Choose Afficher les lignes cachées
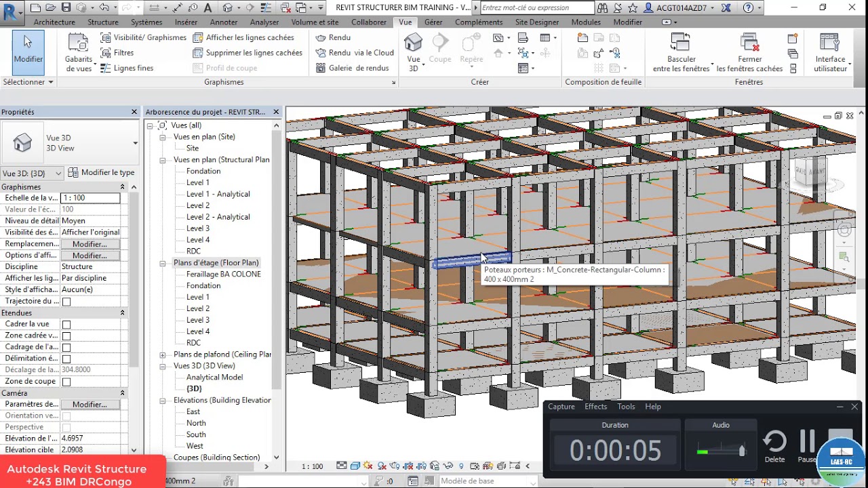 tap(243, 37)
